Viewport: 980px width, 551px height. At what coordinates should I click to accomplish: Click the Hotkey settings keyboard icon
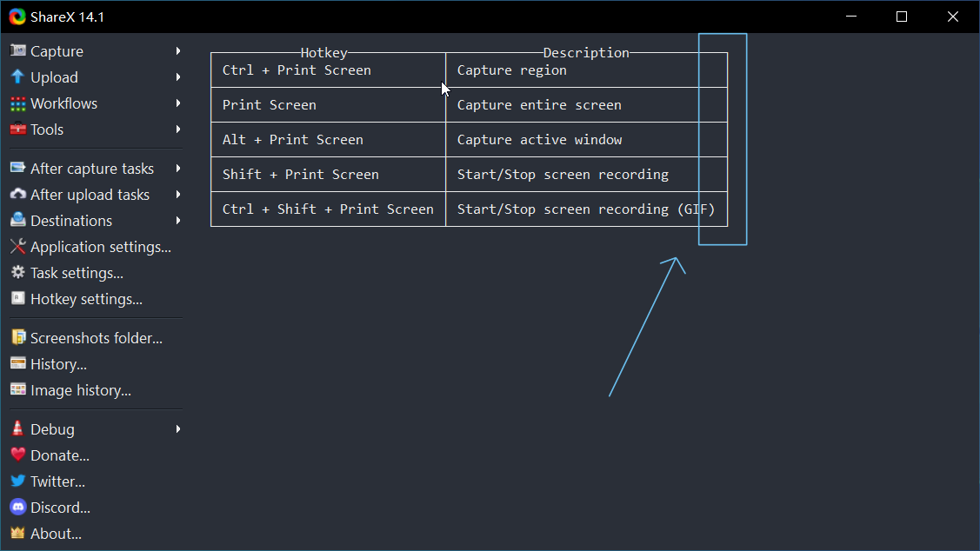pos(17,298)
